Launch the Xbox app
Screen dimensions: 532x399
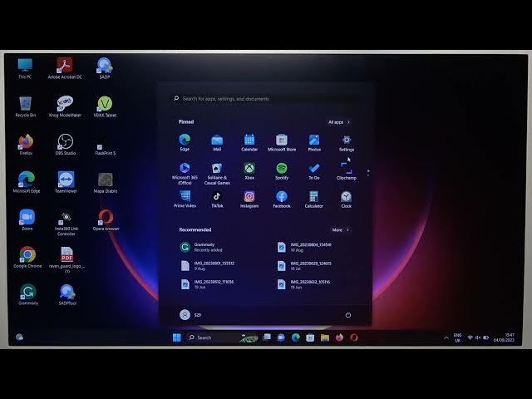(249, 170)
